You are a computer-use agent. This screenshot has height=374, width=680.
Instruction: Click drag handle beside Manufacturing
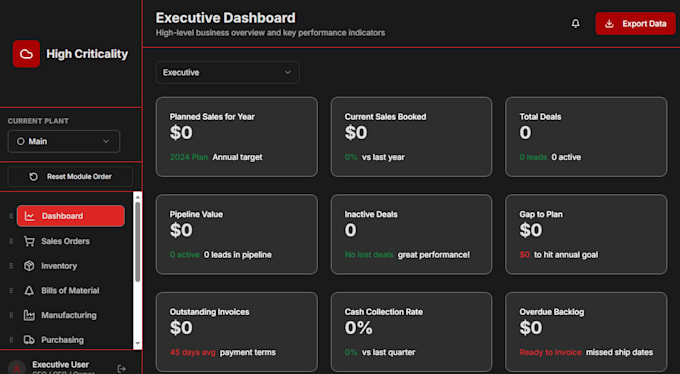[x=11, y=315]
